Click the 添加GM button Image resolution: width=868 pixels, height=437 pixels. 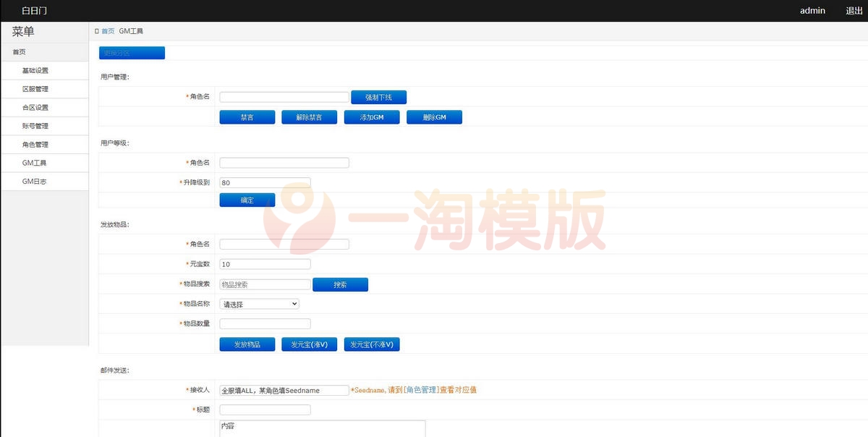point(371,116)
